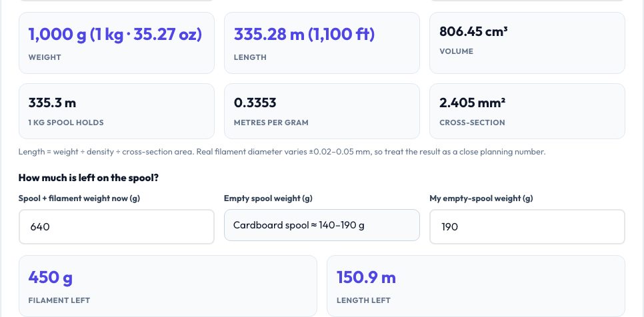
Task: Select the 0.3353 metres per gram value
Action: tap(255, 103)
